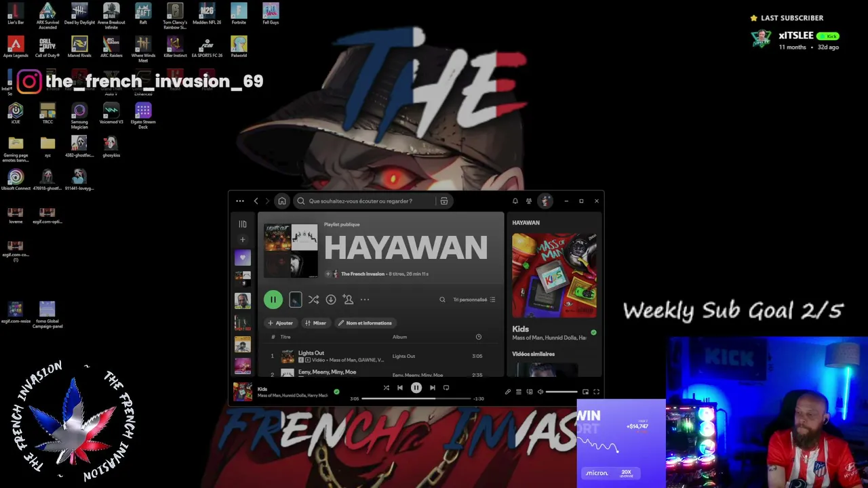
Task: Open the Marvel Rivals desktop shortcut
Action: (79, 47)
